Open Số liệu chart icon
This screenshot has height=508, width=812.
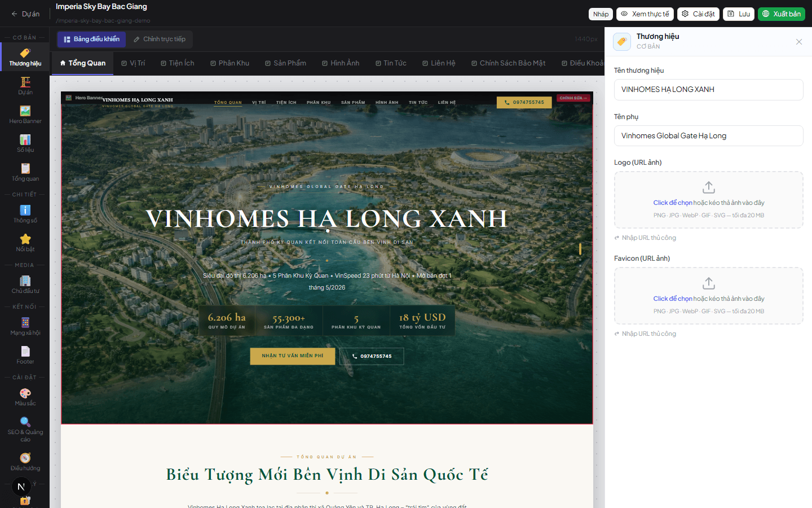pos(25,143)
